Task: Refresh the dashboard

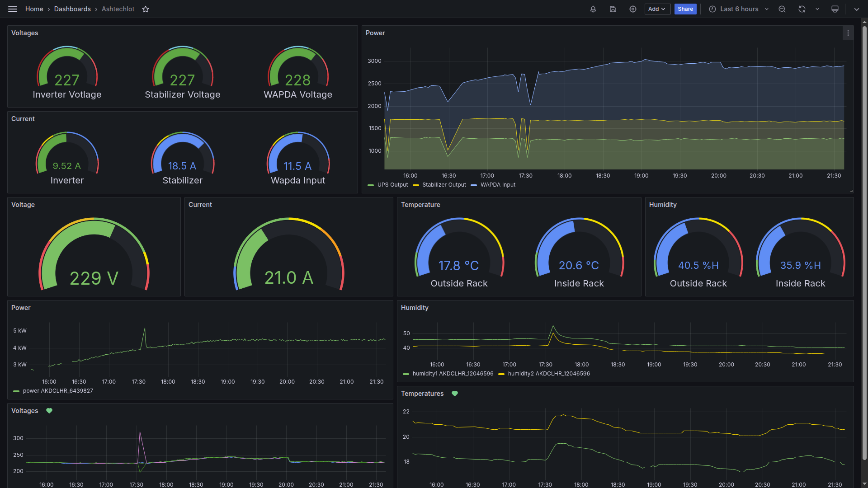Action: [802, 9]
